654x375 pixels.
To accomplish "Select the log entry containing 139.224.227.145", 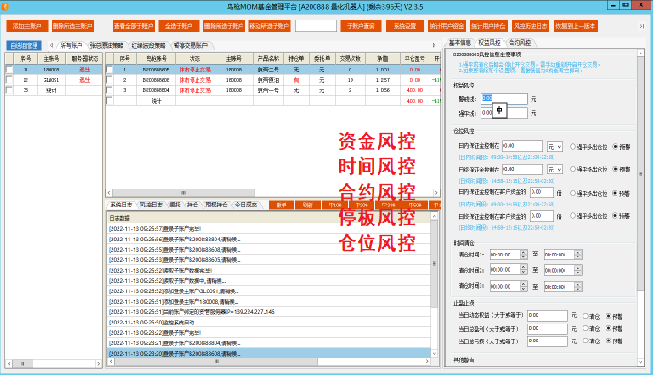I will coord(269,312).
